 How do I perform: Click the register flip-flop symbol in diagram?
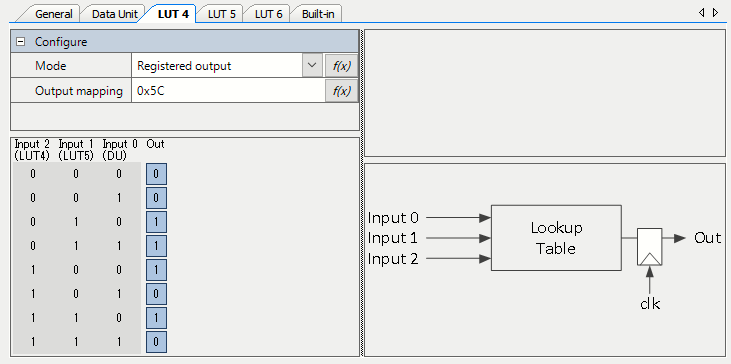649,247
